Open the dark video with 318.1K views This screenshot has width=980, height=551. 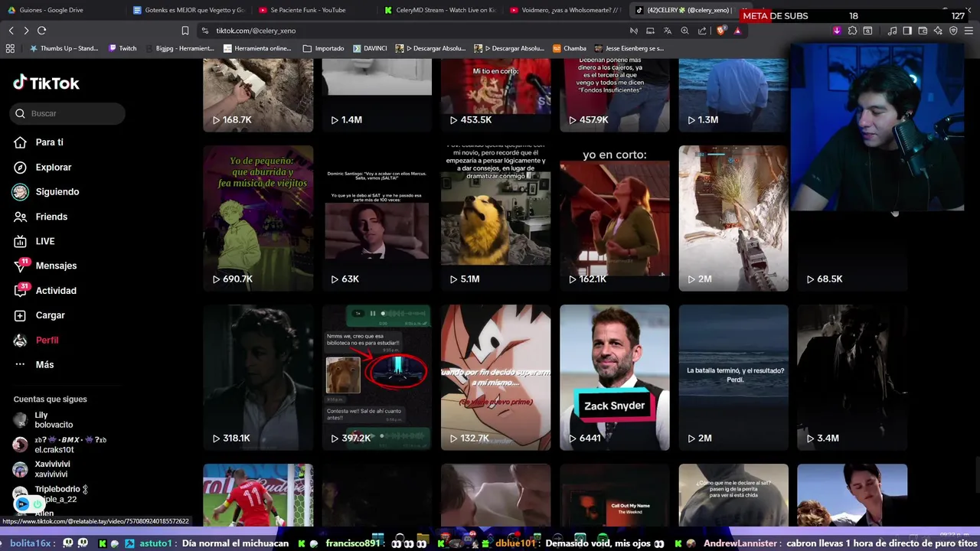point(258,377)
